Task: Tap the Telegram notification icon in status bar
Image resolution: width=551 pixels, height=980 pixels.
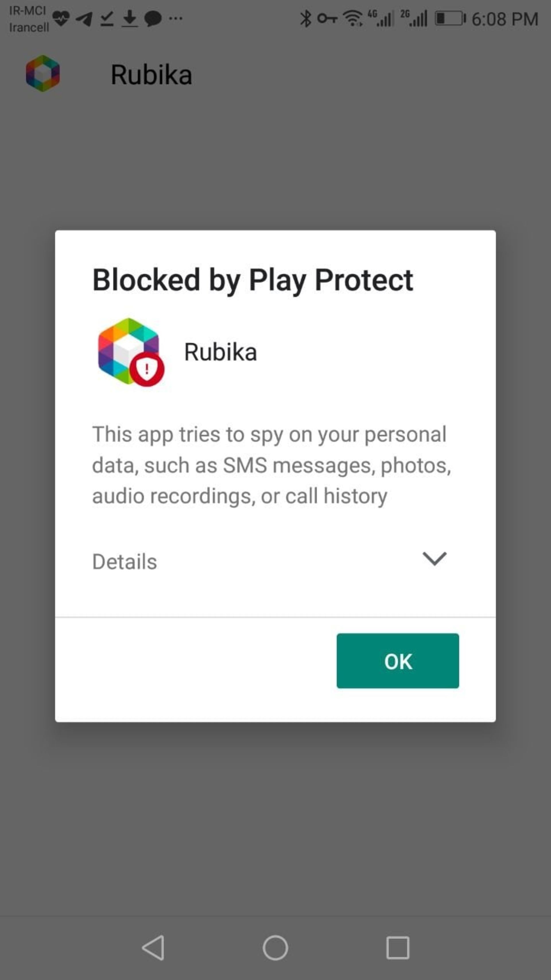Action: click(84, 19)
